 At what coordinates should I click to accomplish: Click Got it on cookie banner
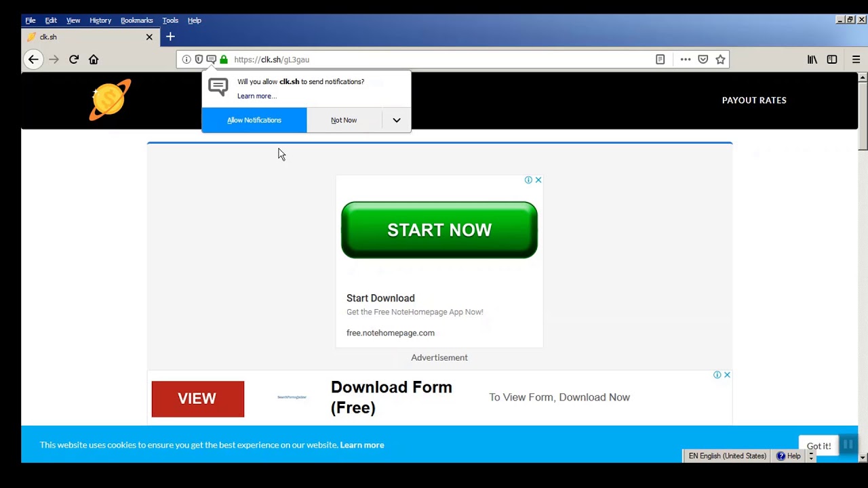coord(818,446)
